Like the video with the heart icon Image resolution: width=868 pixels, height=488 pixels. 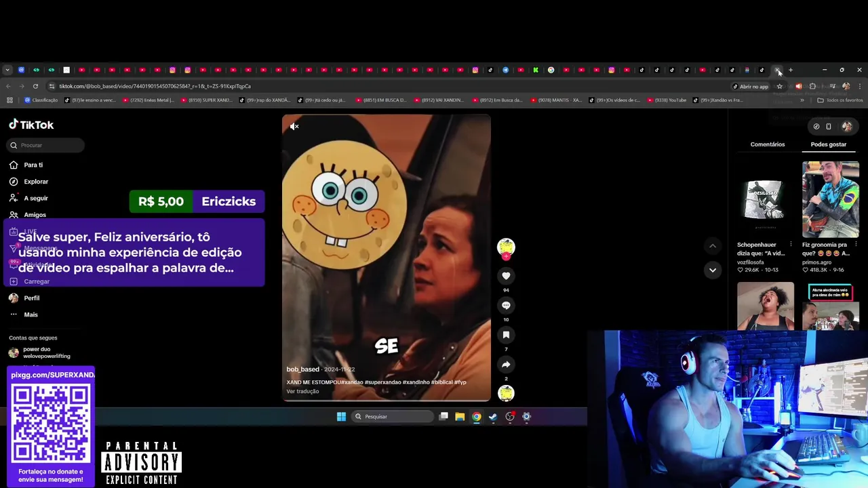(x=506, y=276)
